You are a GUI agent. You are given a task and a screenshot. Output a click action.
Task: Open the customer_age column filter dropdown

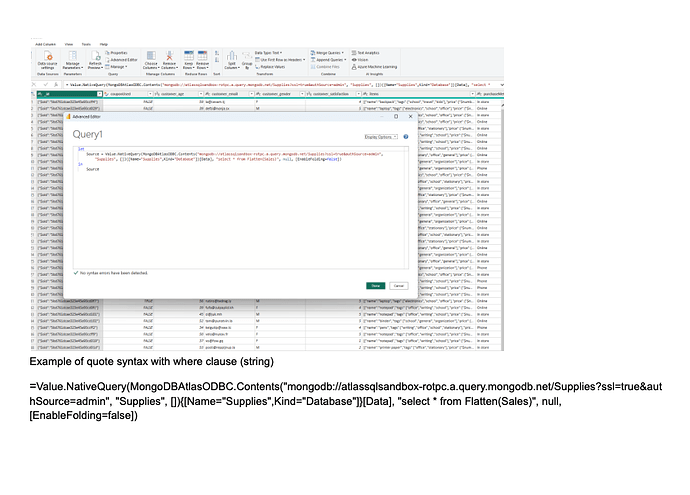tap(201, 94)
